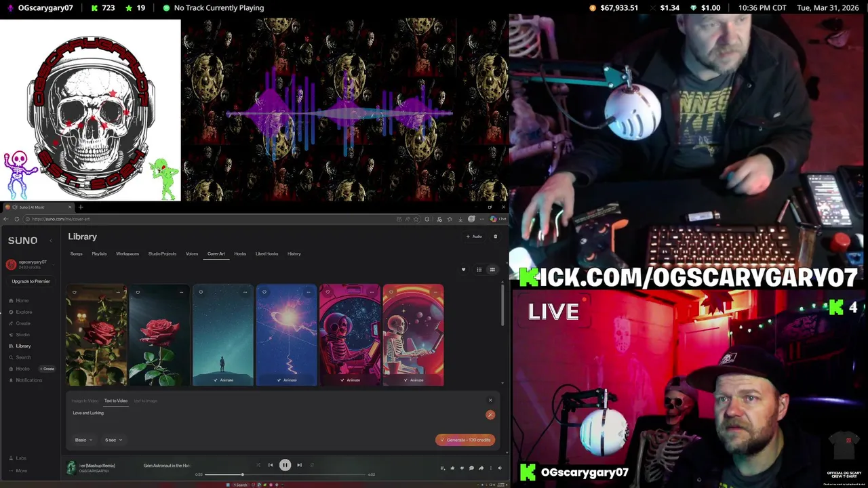Click the magic wand prompt enhance icon
868x488 pixels.
tap(490, 415)
